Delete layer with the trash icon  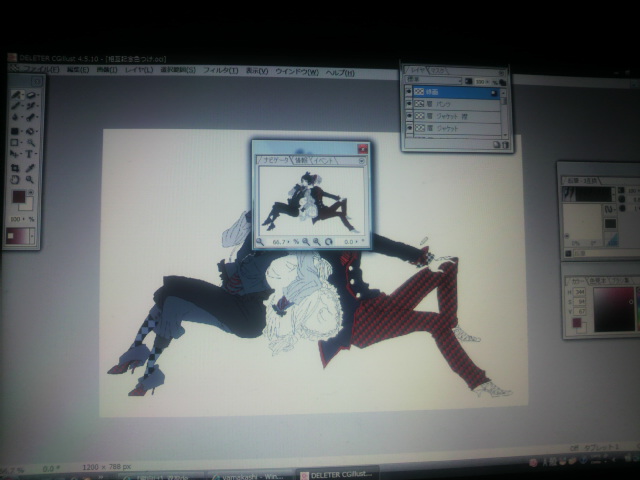coord(505,144)
